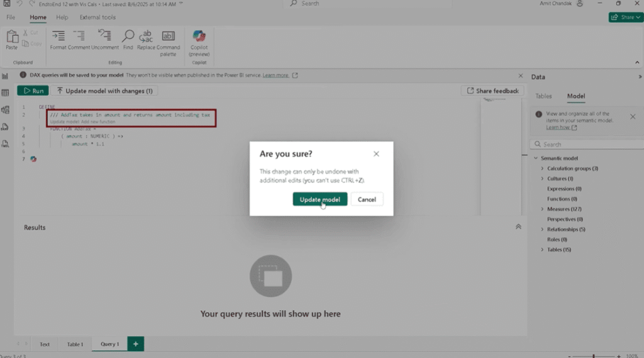Expand Relationships (5) node
Image resolution: width=644 pixels, height=358 pixels.
click(542, 230)
